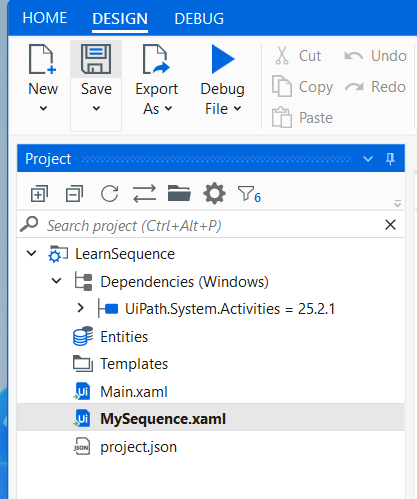Clear the project search with X
The image size is (417, 499).
(x=390, y=225)
